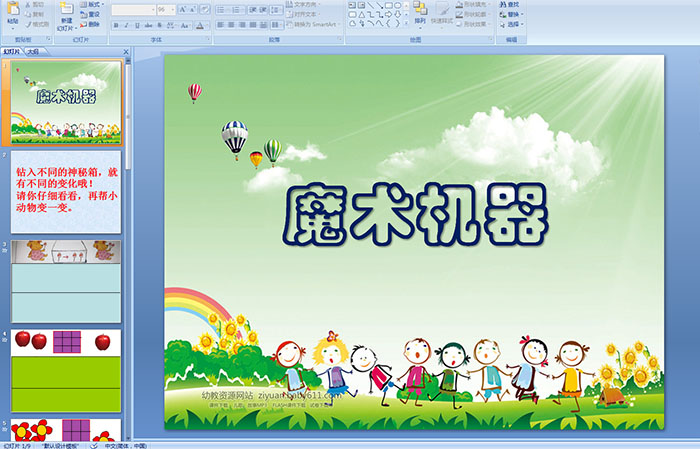
Task: Click the 魔术机器 title on slide
Action: click(415, 214)
